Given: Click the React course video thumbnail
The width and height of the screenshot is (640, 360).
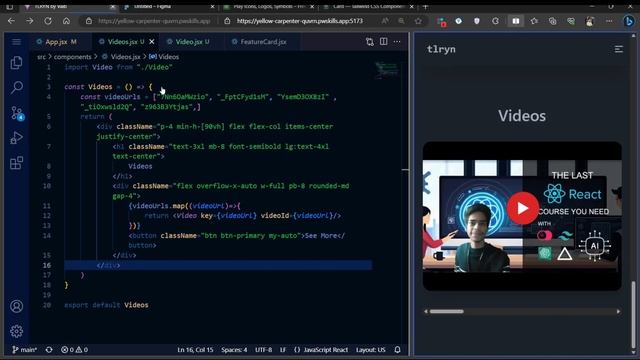Looking at the screenshot, I should coord(522,216).
